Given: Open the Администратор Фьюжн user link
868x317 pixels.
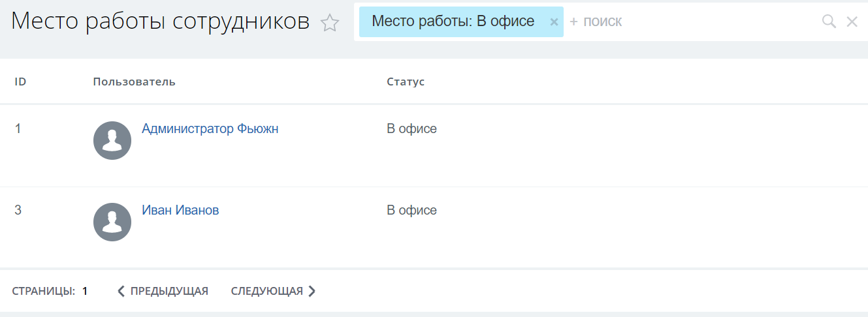Looking at the screenshot, I should [210, 129].
